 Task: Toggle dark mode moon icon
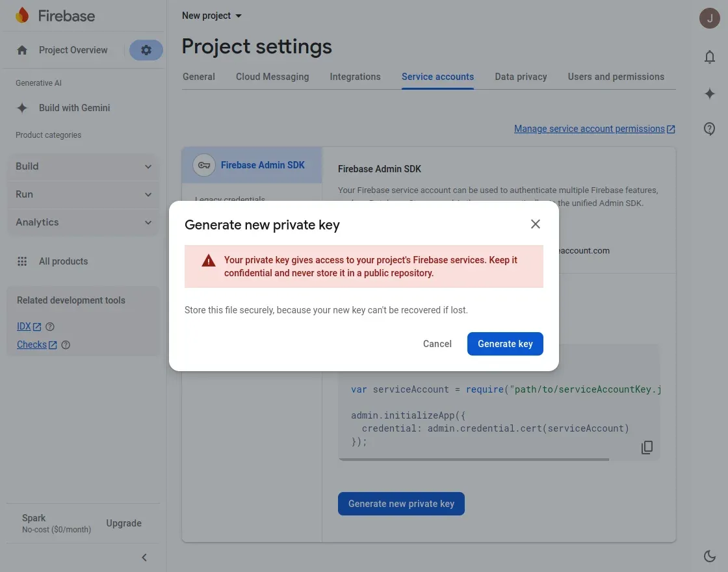pyautogui.click(x=709, y=556)
